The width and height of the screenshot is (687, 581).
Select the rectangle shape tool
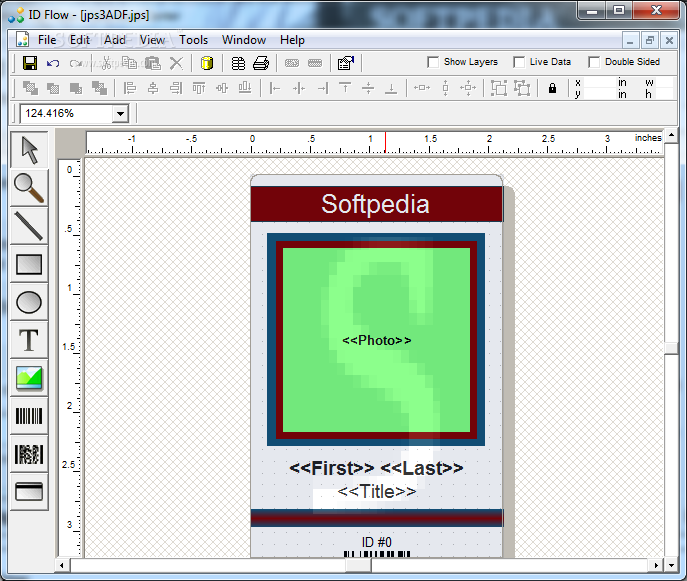pos(29,264)
